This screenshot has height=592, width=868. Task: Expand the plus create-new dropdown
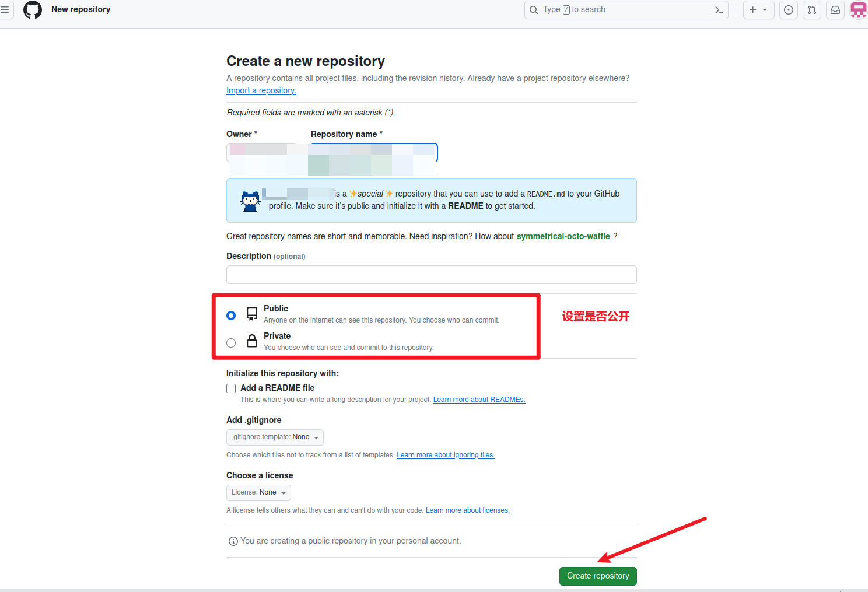point(758,10)
